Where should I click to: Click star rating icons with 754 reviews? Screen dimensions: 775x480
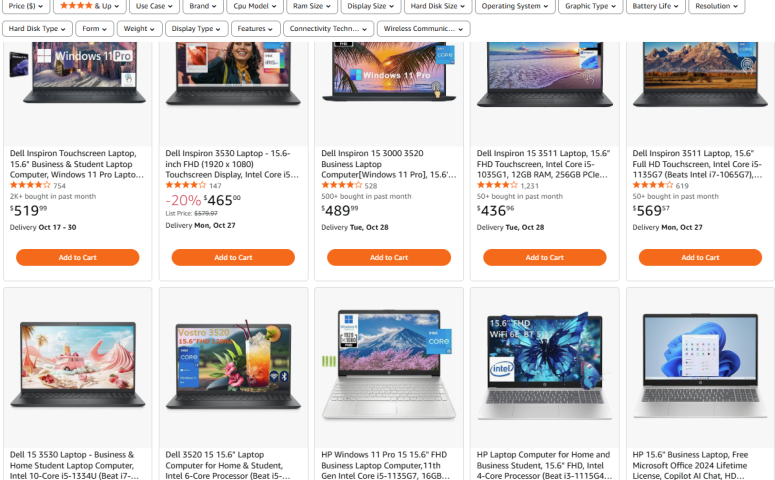30,185
